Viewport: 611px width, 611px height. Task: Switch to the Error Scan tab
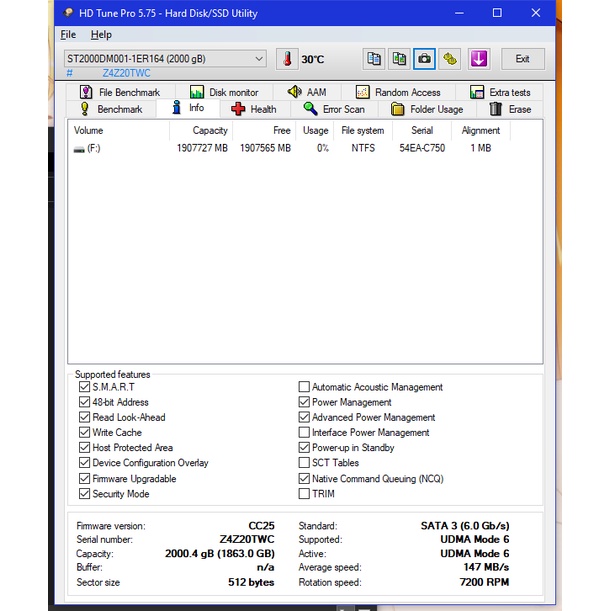[334, 109]
